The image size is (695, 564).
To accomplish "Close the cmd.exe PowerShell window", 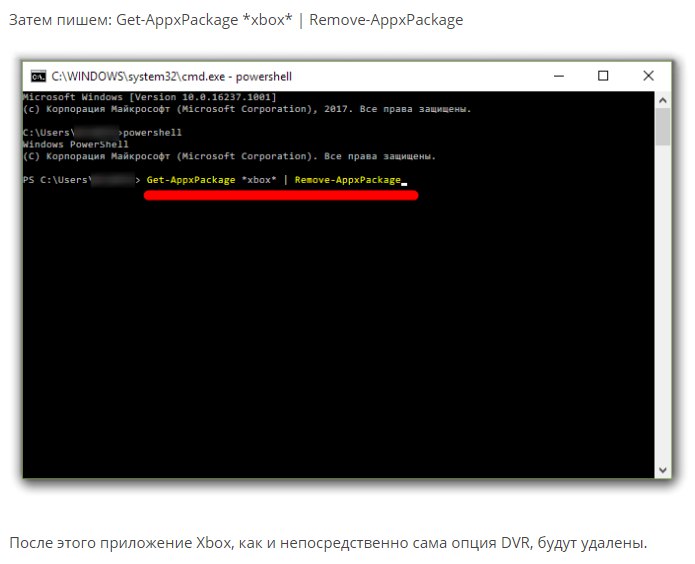I will (x=649, y=75).
